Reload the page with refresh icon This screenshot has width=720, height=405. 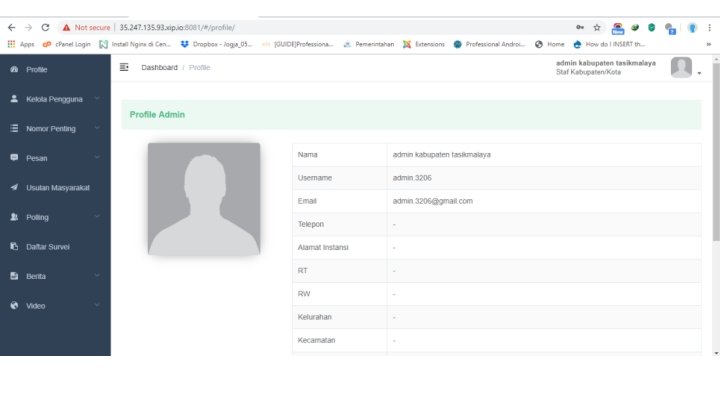click(x=45, y=28)
